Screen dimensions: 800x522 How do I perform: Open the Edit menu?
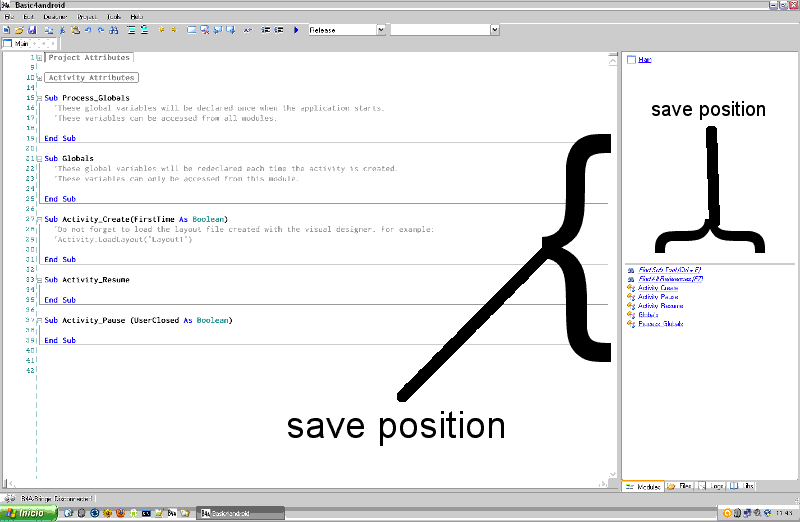[29, 16]
